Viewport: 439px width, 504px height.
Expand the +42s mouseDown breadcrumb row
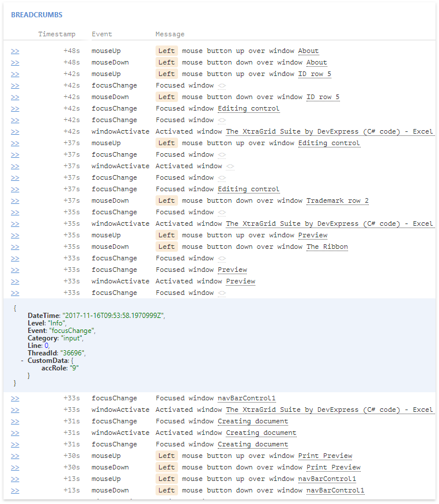tap(15, 97)
